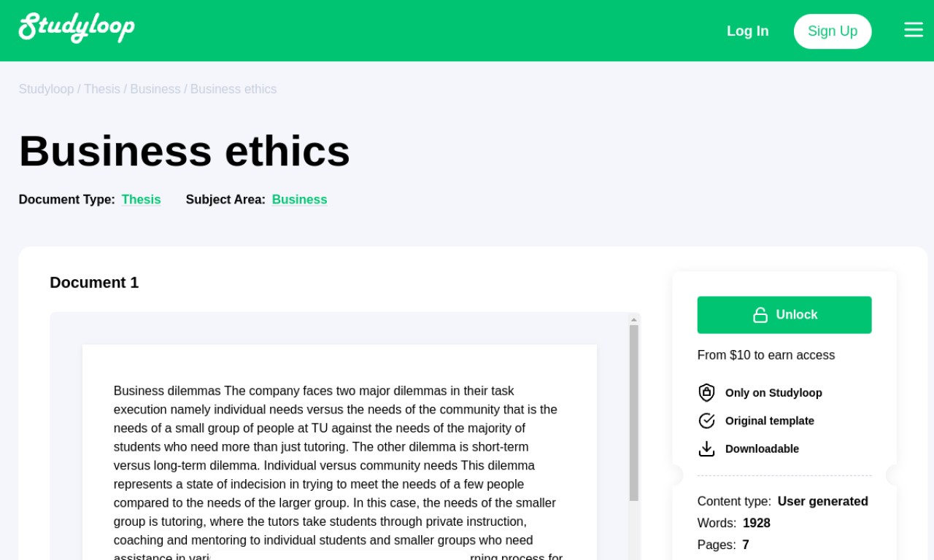Viewport: 934px width, 560px height.
Task: Select Thesis in the breadcrumb trail
Action: pos(102,89)
